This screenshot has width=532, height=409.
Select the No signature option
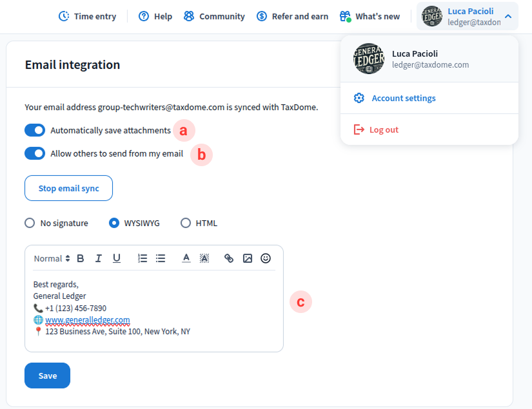click(x=30, y=224)
